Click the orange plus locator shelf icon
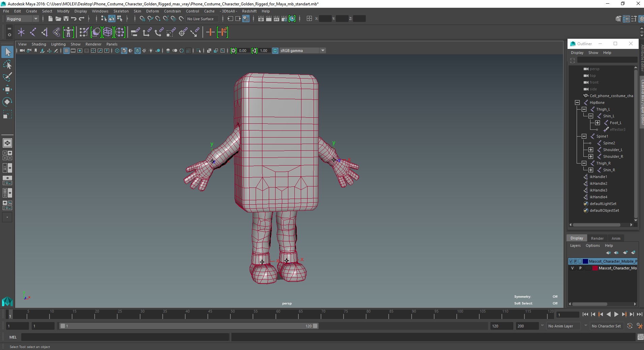The width and height of the screenshot is (644, 350). point(210,32)
